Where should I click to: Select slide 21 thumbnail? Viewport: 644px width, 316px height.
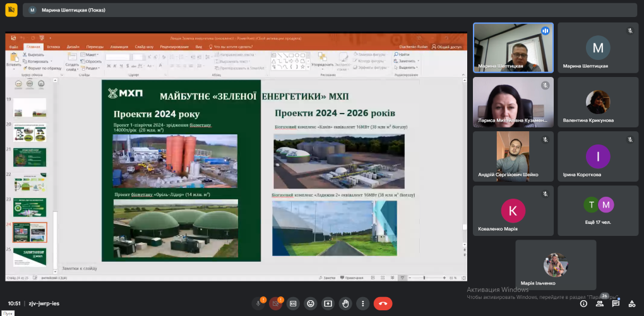point(30,157)
